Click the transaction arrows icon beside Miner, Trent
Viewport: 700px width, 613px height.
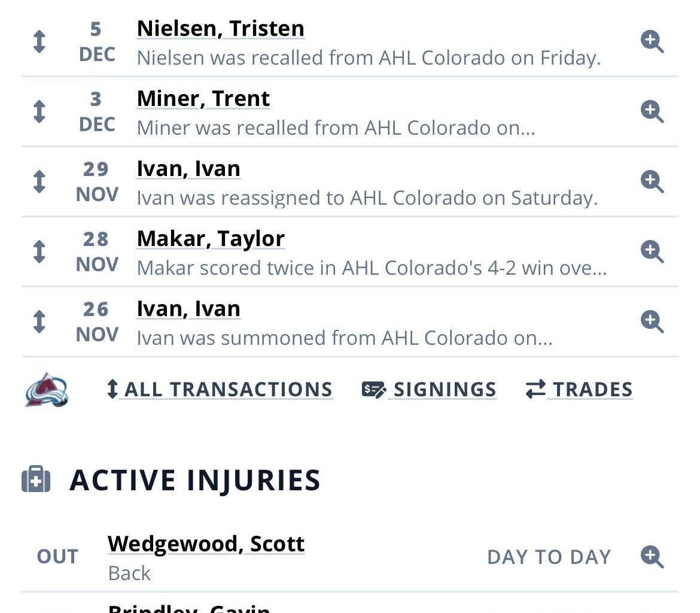point(39,112)
